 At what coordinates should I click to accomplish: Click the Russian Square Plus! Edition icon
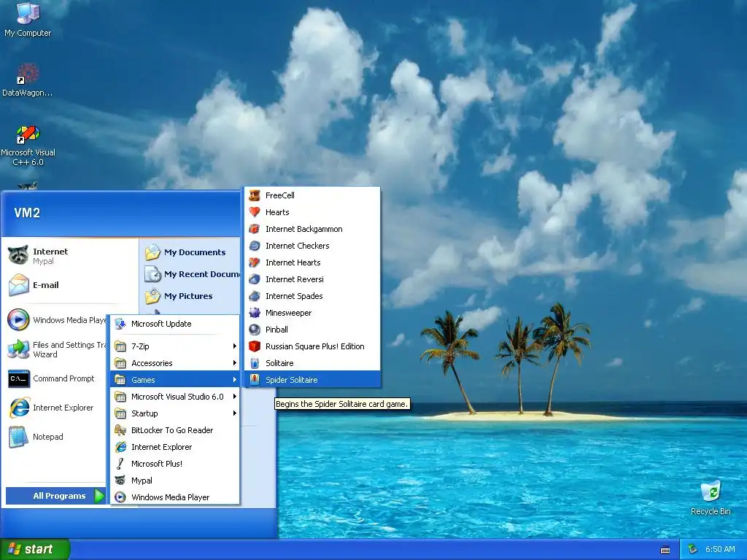[x=255, y=346]
